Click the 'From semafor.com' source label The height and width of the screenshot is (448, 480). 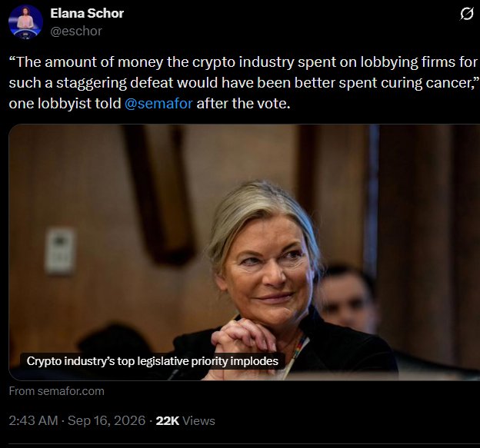click(57, 391)
